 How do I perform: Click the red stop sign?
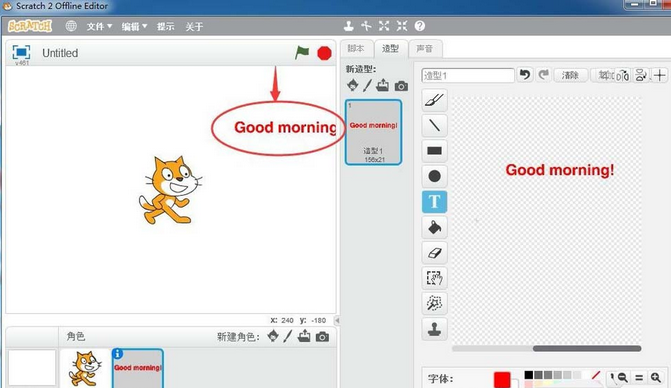click(324, 53)
